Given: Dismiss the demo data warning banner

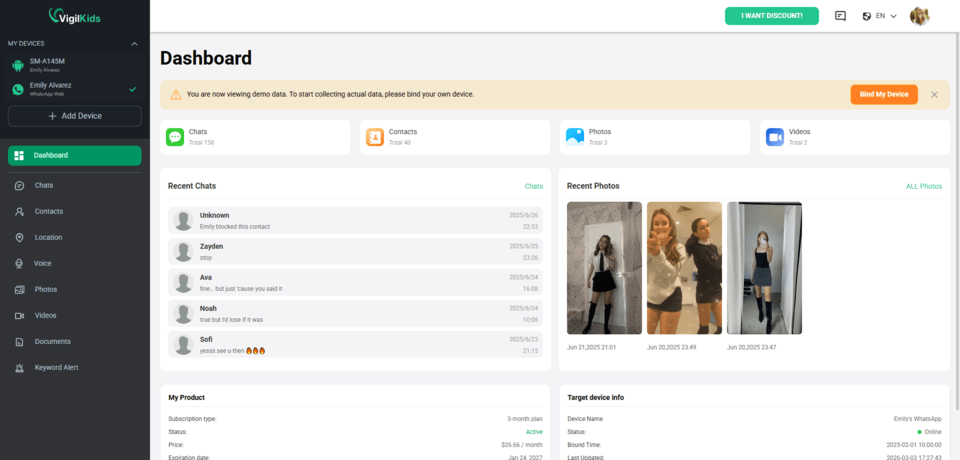Looking at the screenshot, I should pyautogui.click(x=934, y=94).
